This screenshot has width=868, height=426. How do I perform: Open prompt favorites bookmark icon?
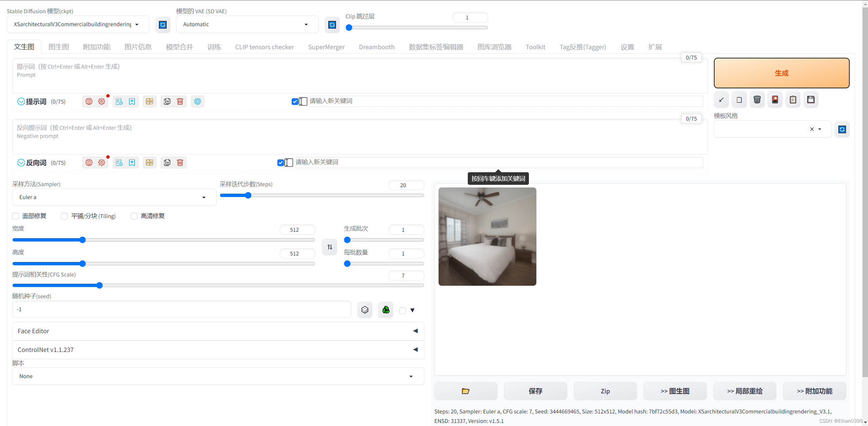pyautogui.click(x=132, y=101)
